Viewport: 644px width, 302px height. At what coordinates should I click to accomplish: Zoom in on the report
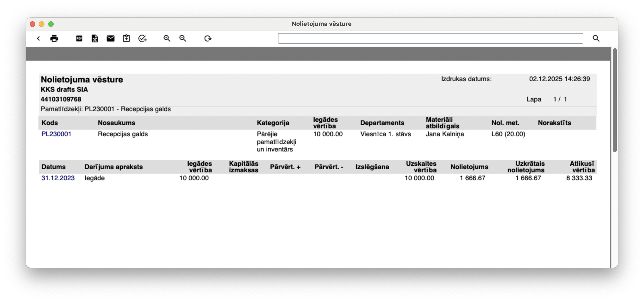click(167, 38)
